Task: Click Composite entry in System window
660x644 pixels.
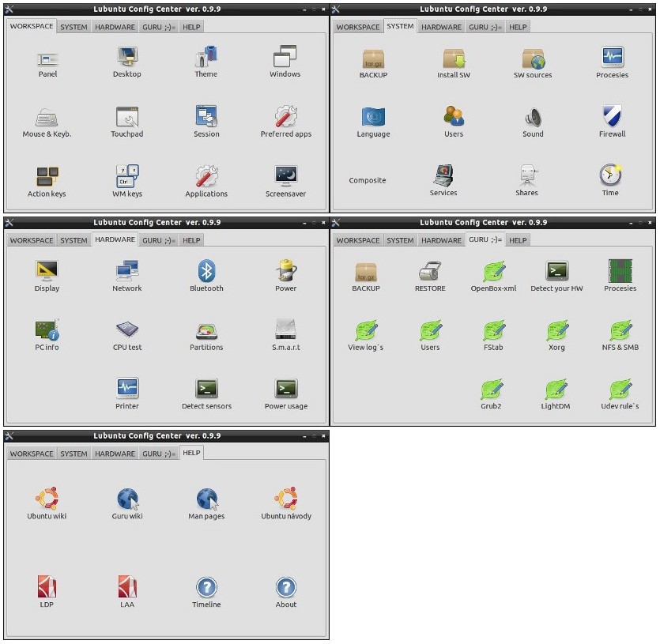Action: point(368,180)
